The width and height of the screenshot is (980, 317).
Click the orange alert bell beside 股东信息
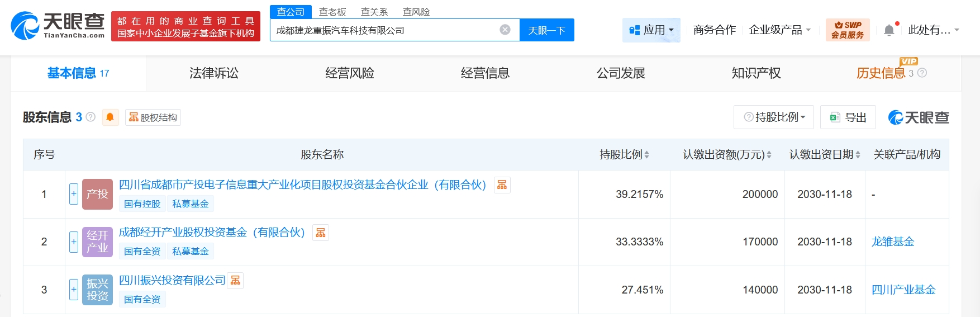110,117
